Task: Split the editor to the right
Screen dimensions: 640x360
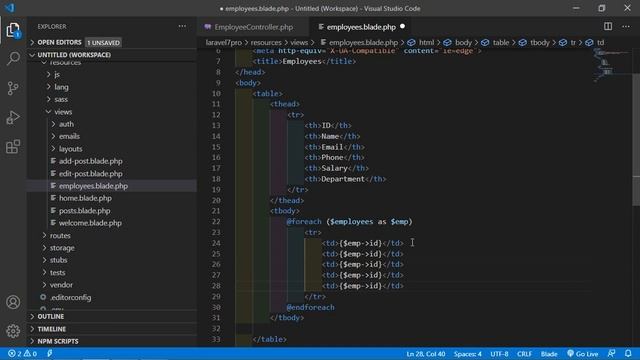Action: pos(608,27)
